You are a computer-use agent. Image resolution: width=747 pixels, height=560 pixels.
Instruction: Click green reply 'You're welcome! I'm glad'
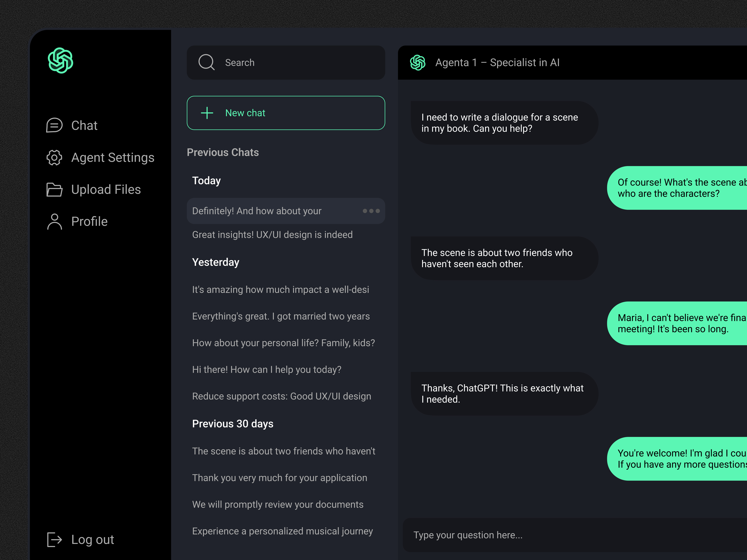[x=677, y=459]
